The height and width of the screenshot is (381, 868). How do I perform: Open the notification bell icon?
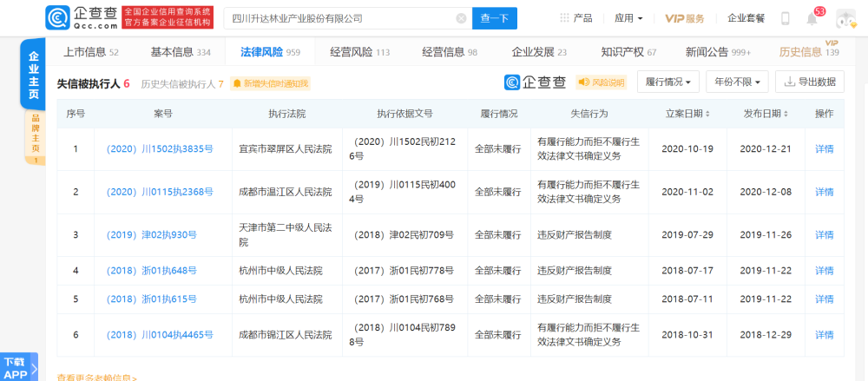tap(812, 19)
